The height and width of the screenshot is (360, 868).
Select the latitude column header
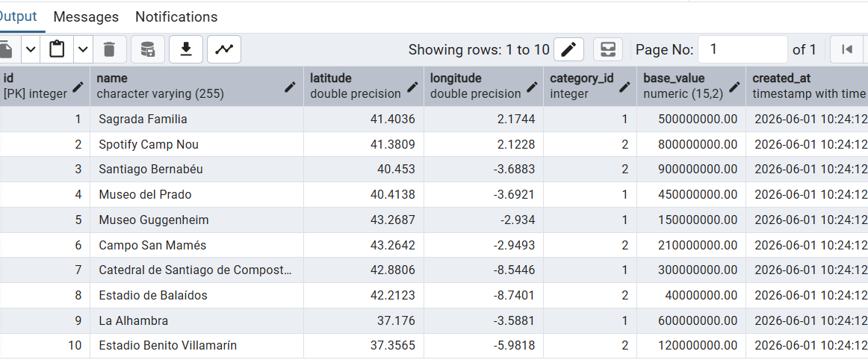point(364,86)
